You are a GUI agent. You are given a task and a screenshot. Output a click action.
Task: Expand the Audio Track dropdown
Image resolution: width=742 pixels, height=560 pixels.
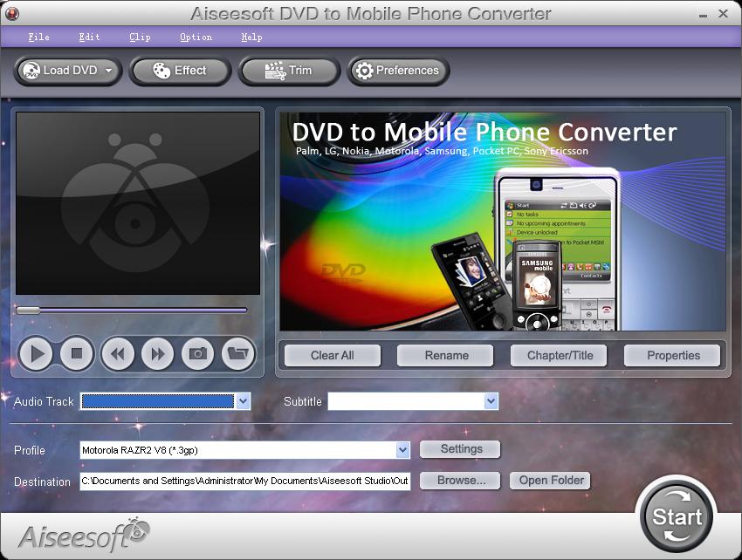coord(244,401)
